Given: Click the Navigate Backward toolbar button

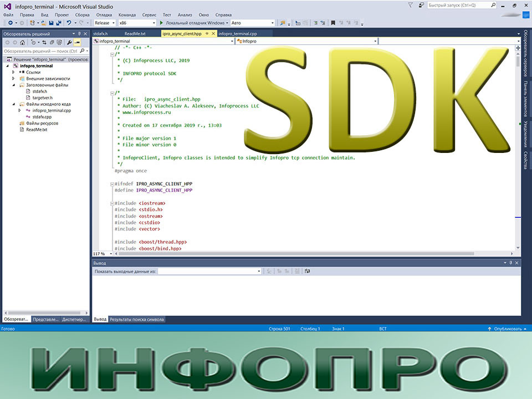Looking at the screenshot, I should coord(11,23).
